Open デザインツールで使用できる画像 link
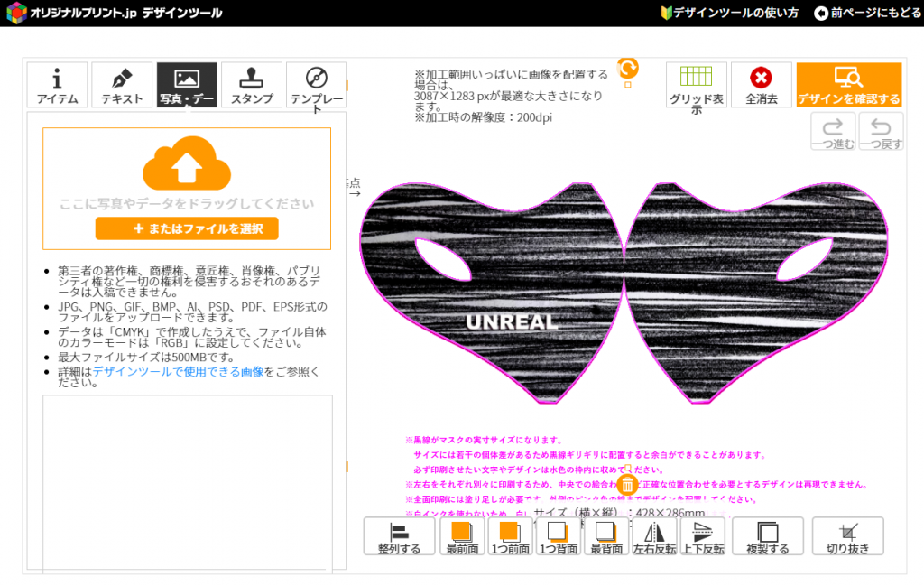This screenshot has width=924, height=586. coord(178,371)
